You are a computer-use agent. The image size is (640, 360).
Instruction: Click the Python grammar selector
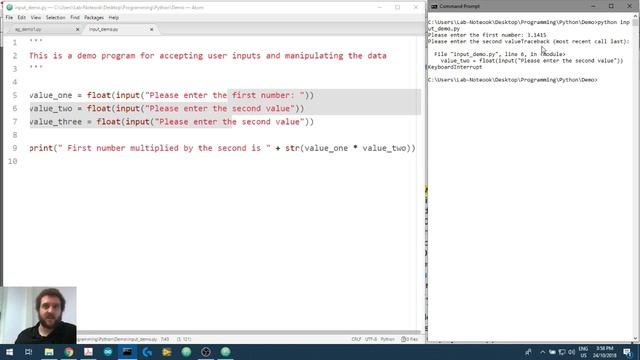pyautogui.click(x=387, y=339)
